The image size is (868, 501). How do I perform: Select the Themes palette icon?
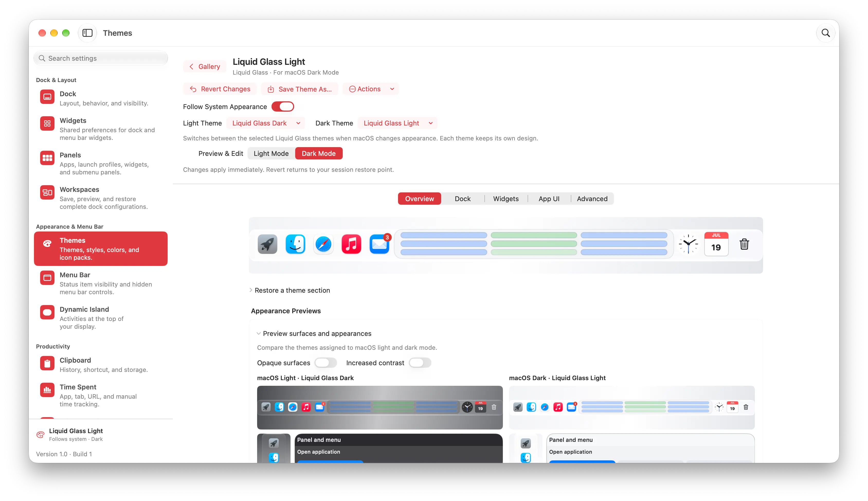(47, 243)
